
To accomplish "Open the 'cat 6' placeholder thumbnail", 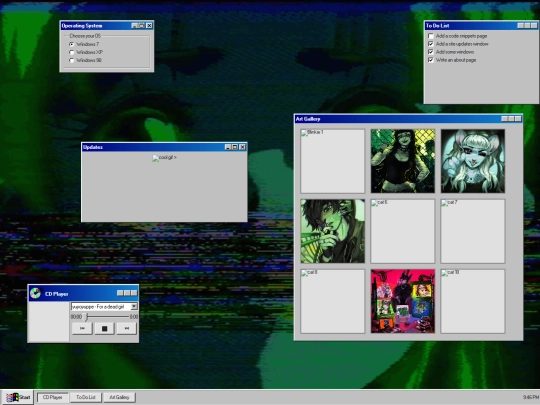I will coord(403,231).
